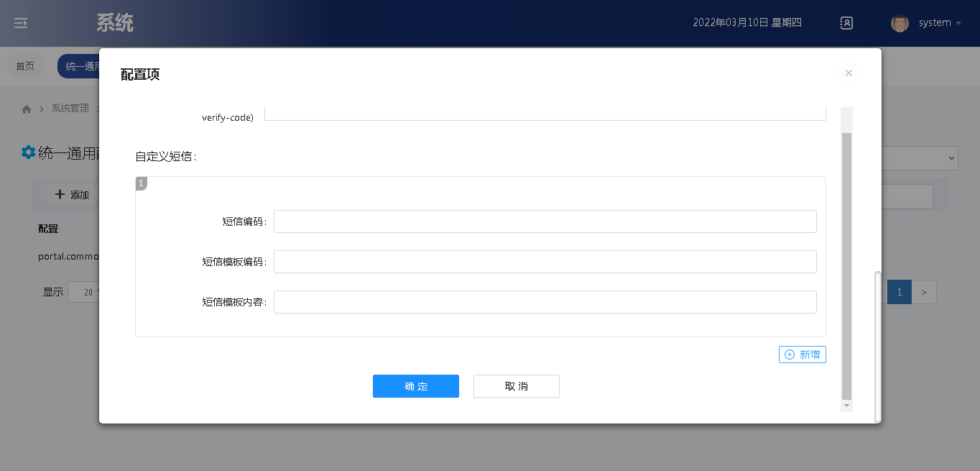Focus the 短信模板编码 input field

point(545,262)
